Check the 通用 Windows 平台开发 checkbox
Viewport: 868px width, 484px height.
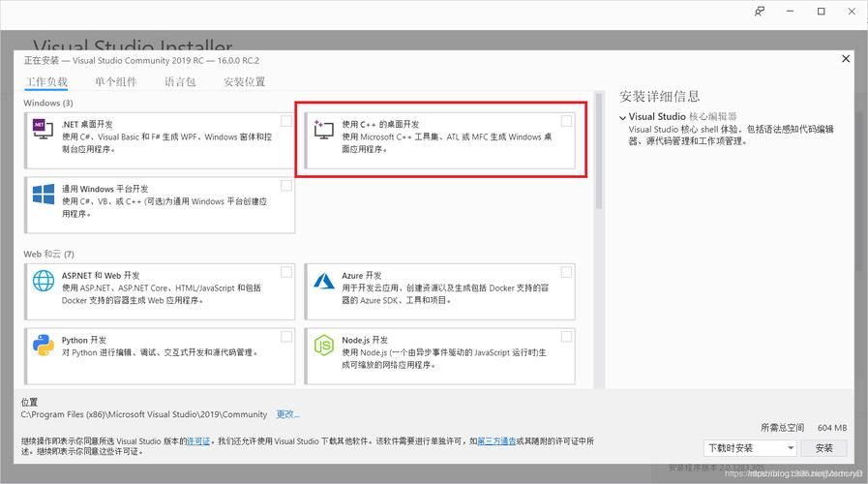point(286,186)
